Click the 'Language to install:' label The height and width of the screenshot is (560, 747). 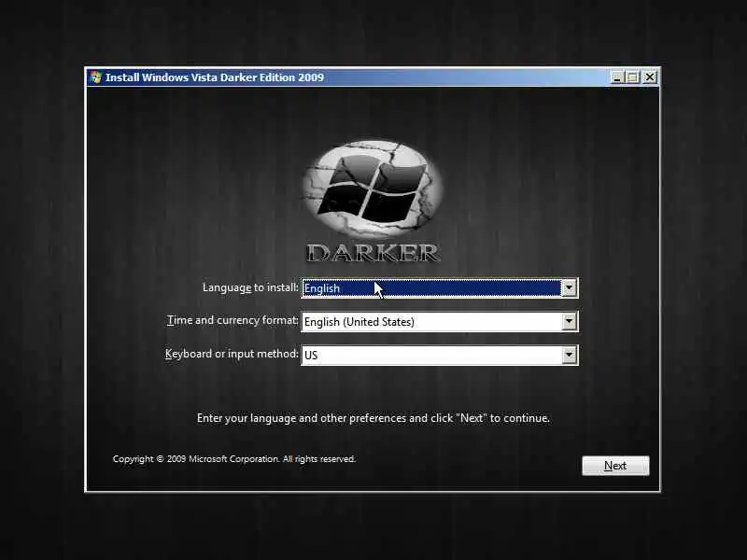pos(250,287)
